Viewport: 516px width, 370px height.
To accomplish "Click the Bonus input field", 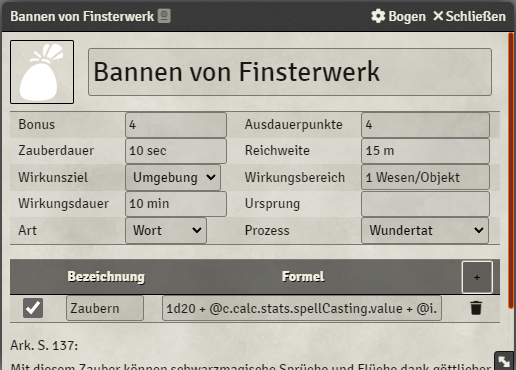I will (176, 125).
